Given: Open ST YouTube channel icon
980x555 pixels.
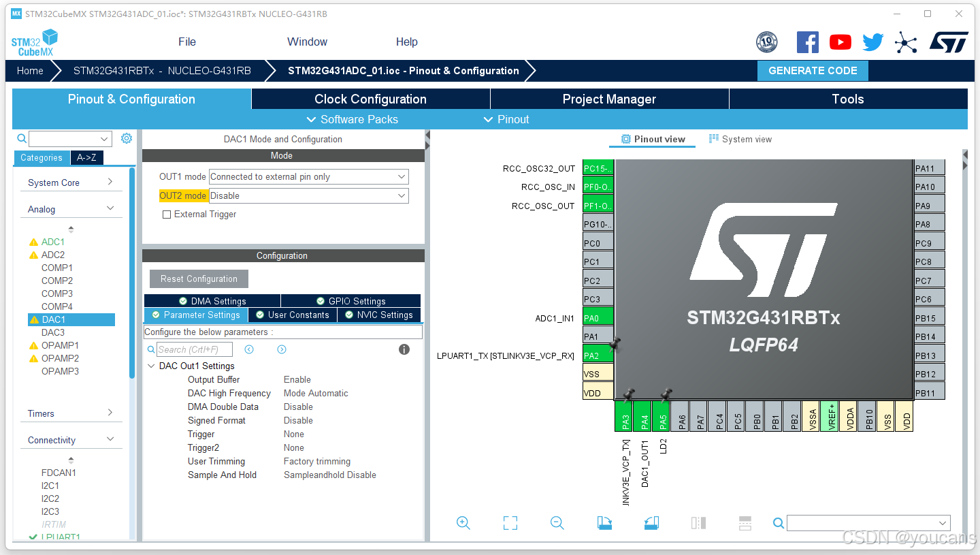Looking at the screenshot, I should [x=840, y=42].
